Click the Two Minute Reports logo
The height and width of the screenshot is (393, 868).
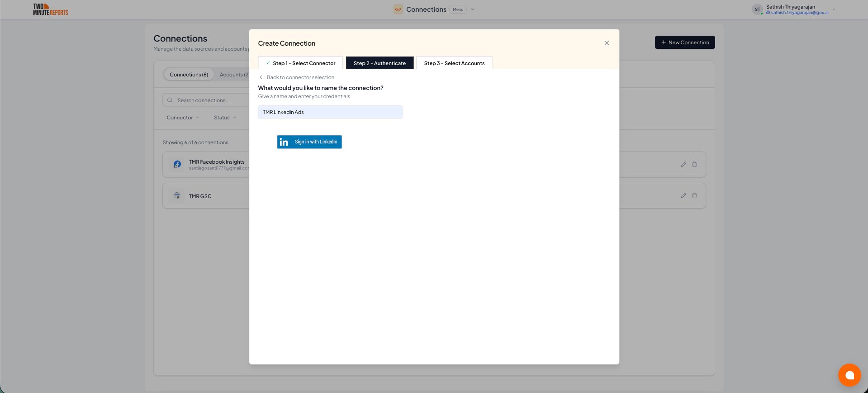(50, 9)
